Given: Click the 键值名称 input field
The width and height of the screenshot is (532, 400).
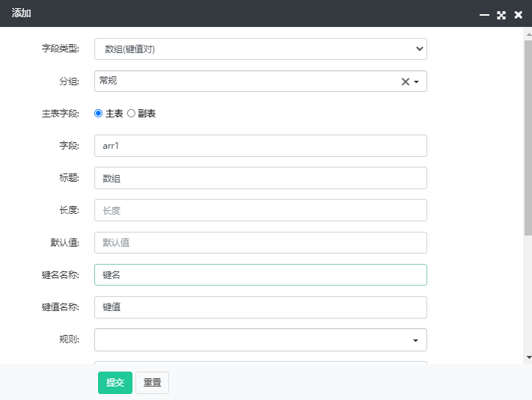Looking at the screenshot, I should (260, 307).
